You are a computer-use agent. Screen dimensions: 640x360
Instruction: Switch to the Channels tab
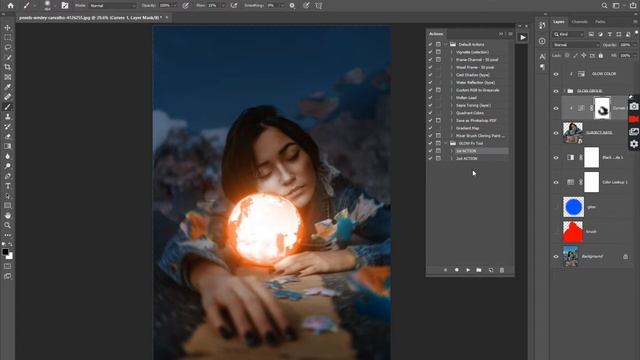pos(580,22)
